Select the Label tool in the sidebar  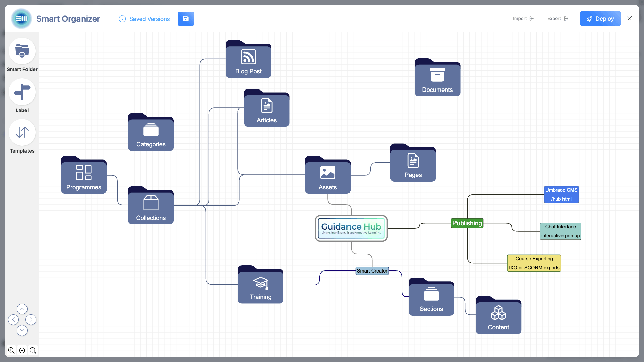point(22,92)
